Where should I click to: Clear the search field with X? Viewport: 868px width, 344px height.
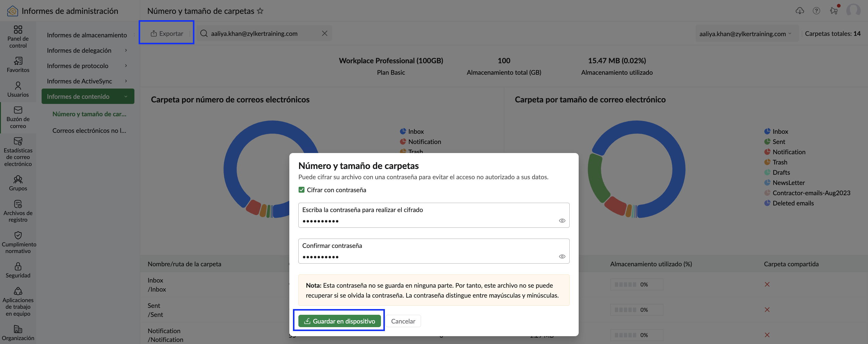tap(325, 33)
